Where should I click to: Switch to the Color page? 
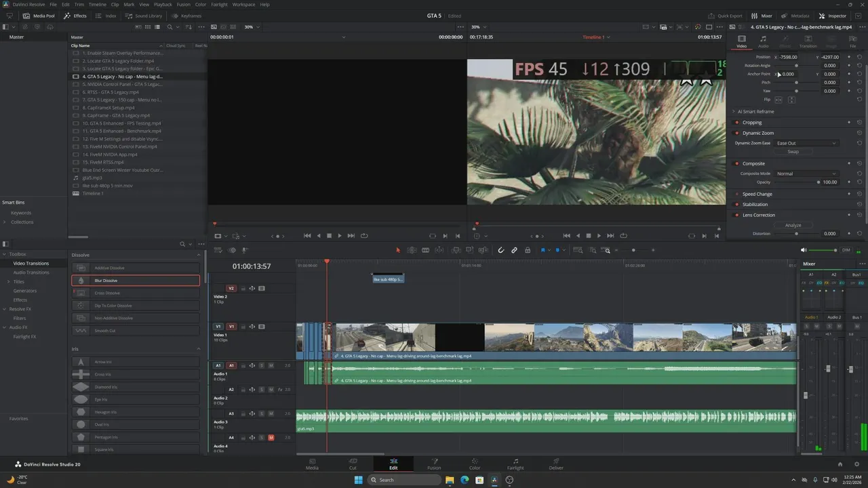[x=475, y=464]
